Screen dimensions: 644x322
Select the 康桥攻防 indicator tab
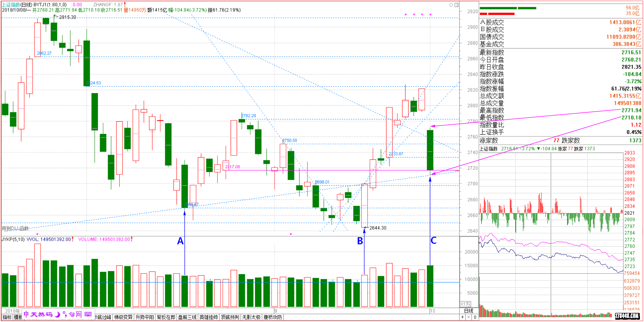[273, 317]
